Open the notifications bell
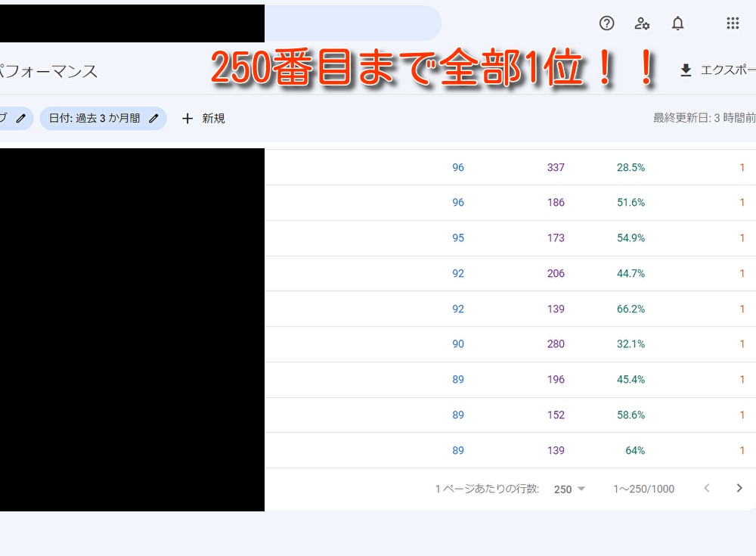Viewport: 756px width, 556px height. tap(678, 23)
